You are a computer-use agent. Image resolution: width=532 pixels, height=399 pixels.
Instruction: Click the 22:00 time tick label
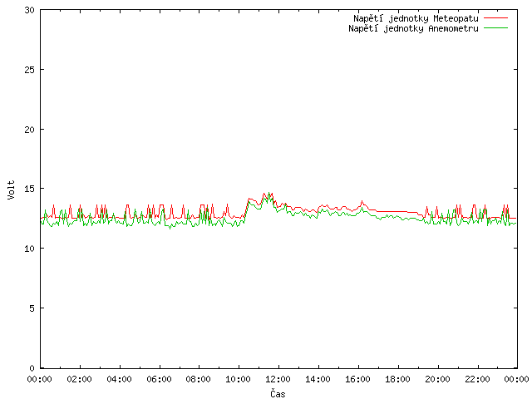[x=477, y=379]
